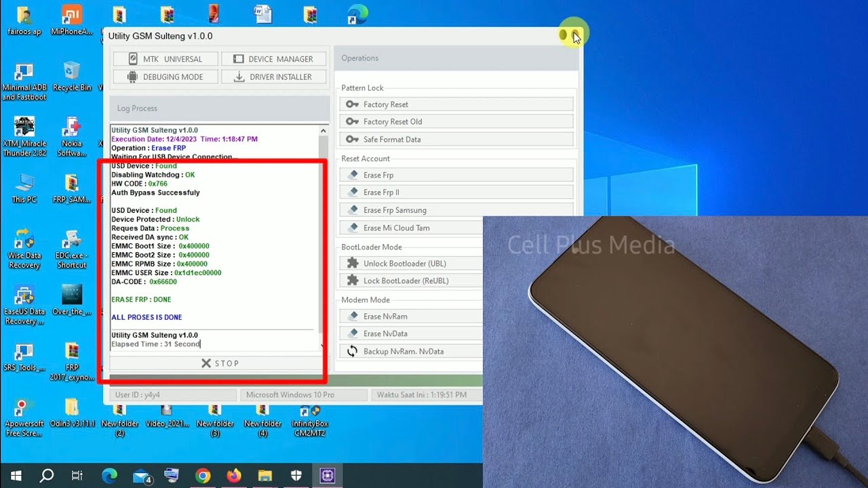
Task: Click the Erase NvData button
Action: coord(411,333)
